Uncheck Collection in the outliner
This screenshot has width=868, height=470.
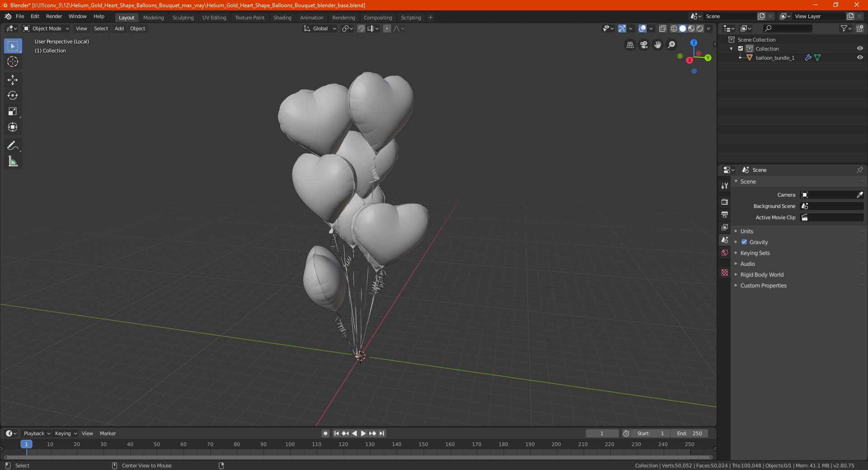741,48
